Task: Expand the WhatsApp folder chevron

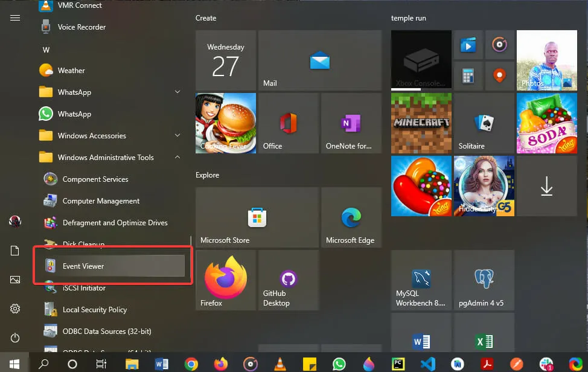Action: (x=177, y=92)
